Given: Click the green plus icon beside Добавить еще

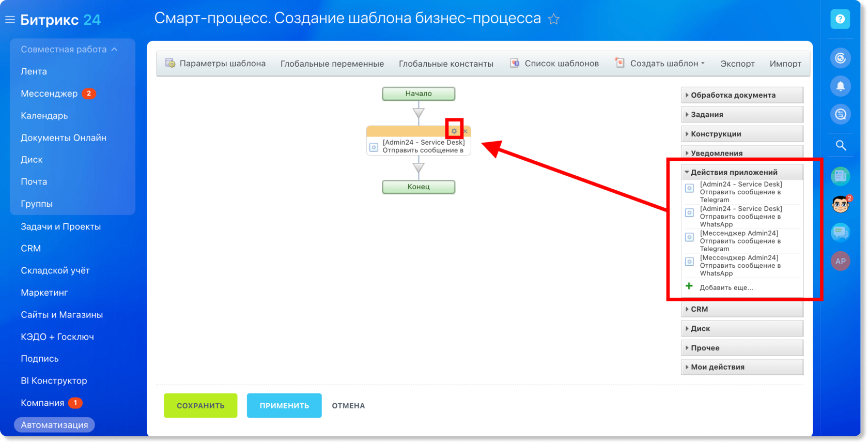Looking at the screenshot, I should (x=689, y=286).
